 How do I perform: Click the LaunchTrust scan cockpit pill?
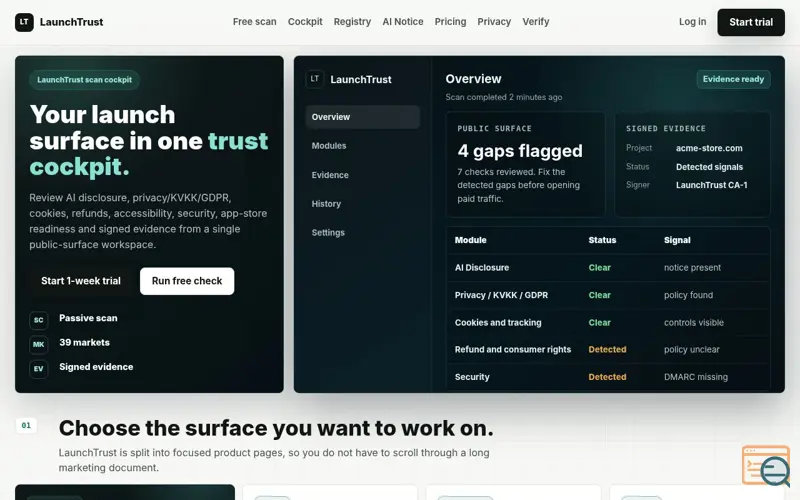pyautogui.click(x=84, y=80)
